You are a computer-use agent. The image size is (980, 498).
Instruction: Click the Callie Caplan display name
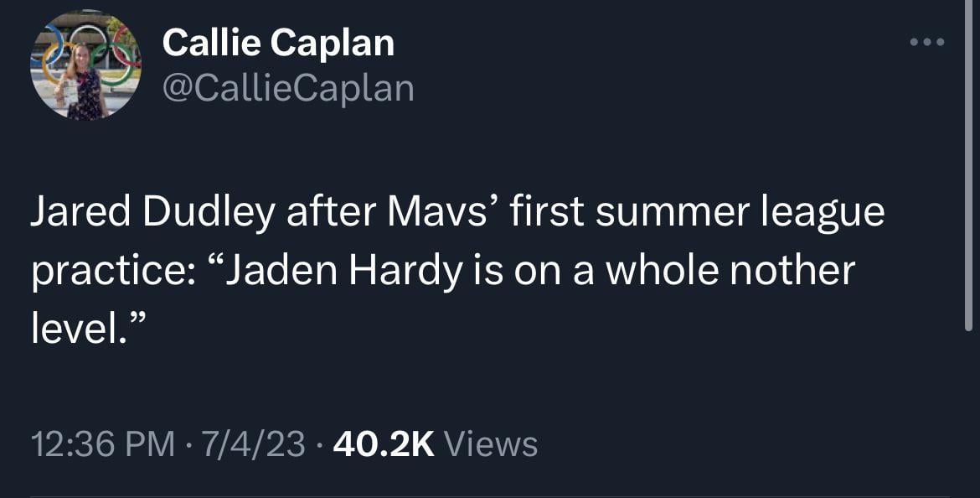(x=278, y=42)
